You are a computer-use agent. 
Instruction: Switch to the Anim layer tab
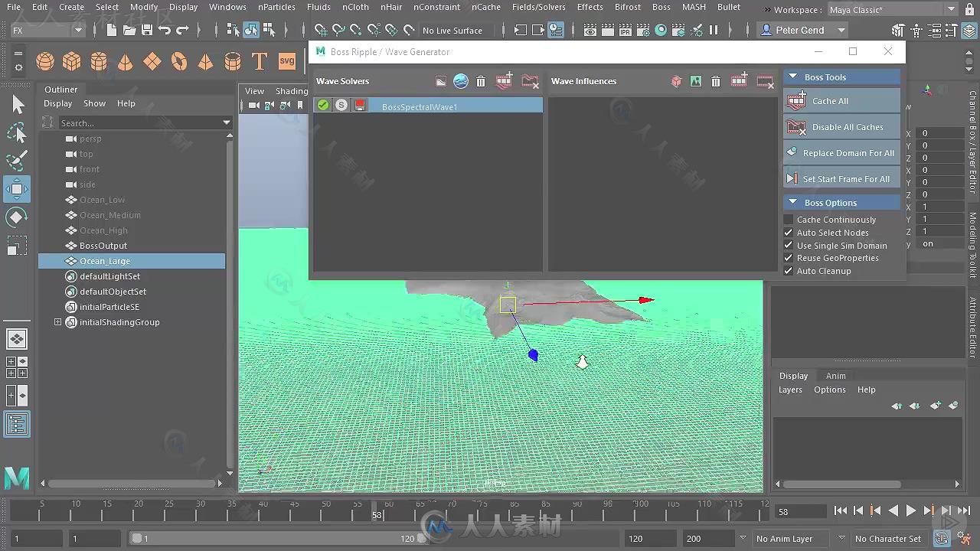[836, 376]
